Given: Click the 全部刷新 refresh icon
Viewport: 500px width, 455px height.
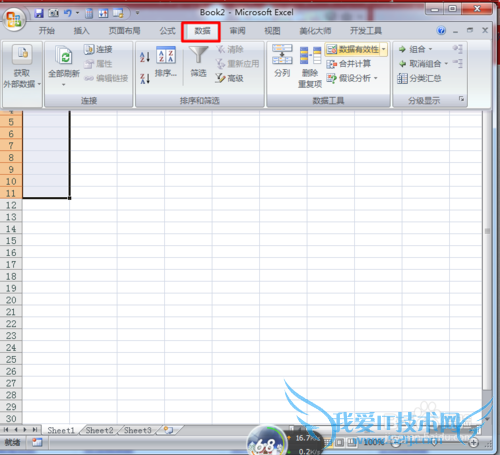Looking at the screenshot, I should pos(64,56).
